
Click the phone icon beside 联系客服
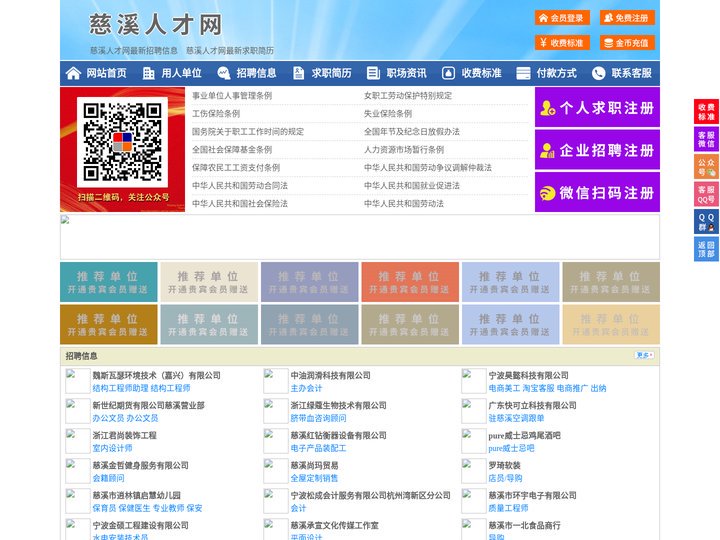coord(598,73)
